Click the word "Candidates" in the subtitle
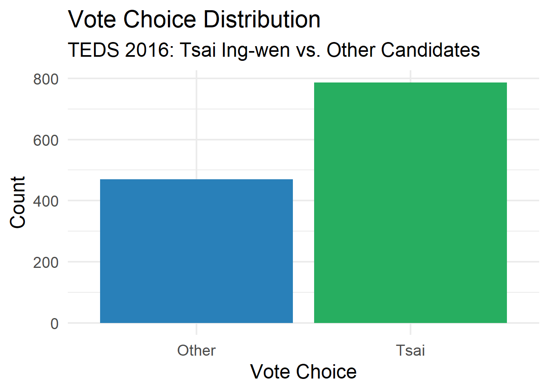Viewport: 549px width, 392px height. 430,50
